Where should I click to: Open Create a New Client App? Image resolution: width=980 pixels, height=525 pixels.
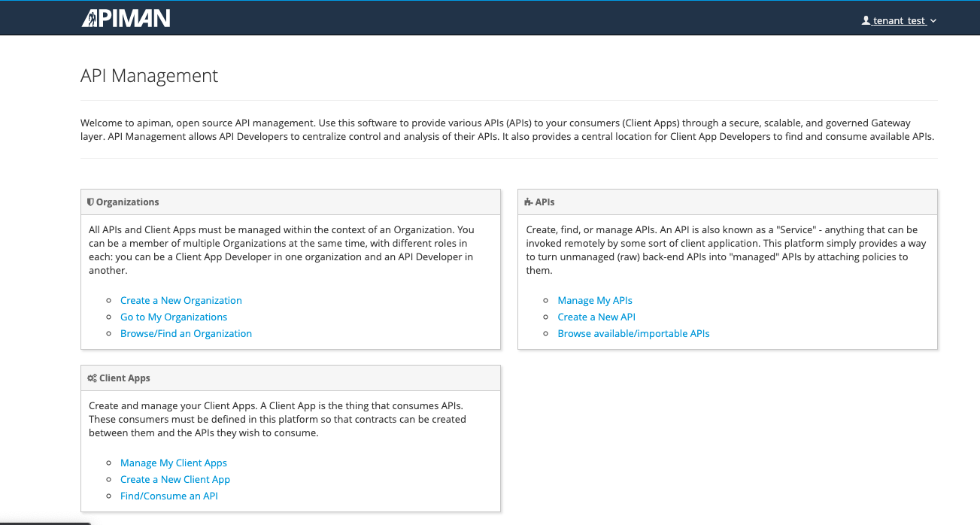tap(175, 479)
